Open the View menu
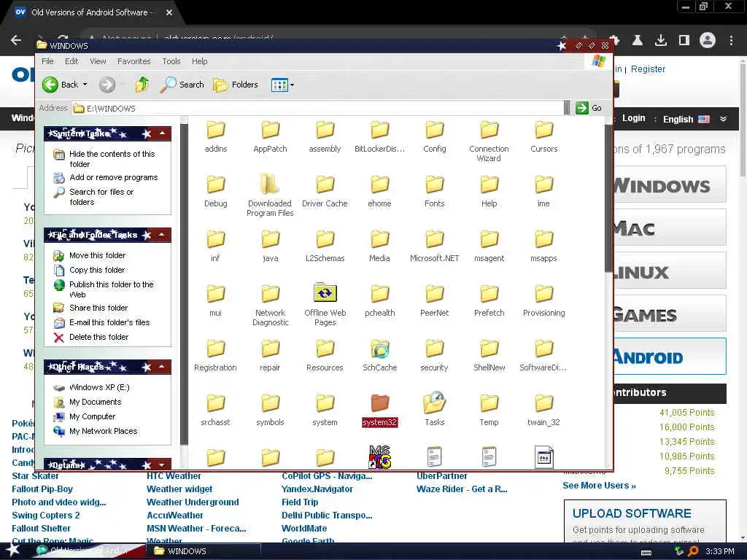Viewport: 747px width, 560px height. point(98,61)
